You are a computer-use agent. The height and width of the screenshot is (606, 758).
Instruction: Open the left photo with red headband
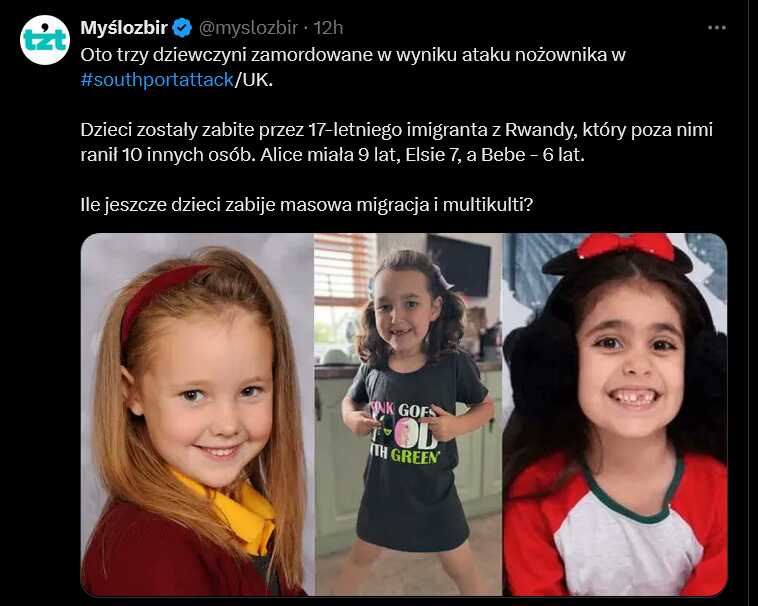197,414
